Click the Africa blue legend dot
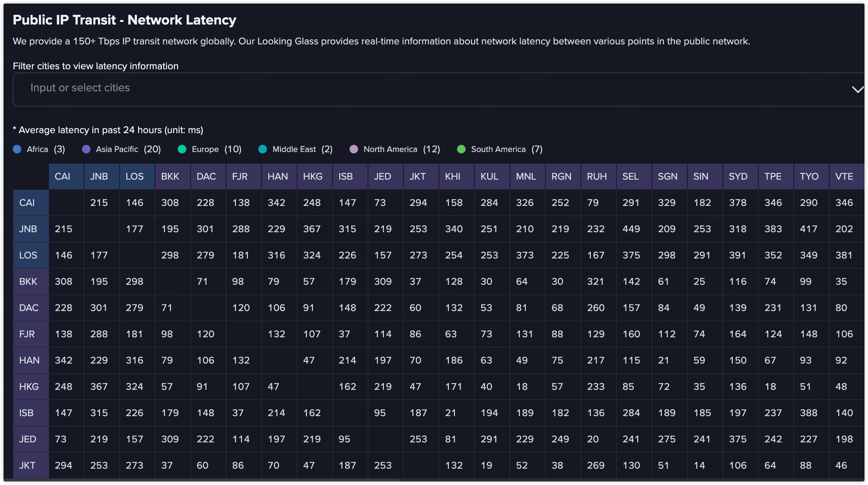The height and width of the screenshot is (485, 868). pos(17,149)
